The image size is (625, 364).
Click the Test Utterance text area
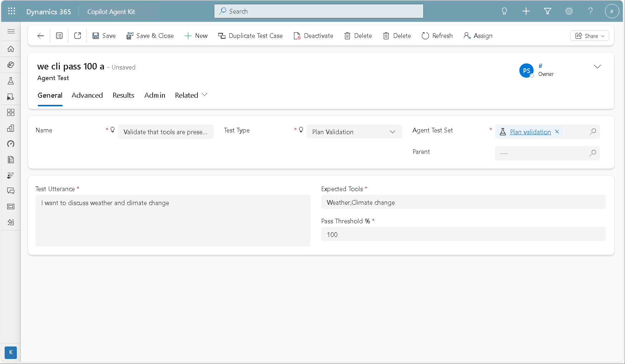[x=173, y=220]
